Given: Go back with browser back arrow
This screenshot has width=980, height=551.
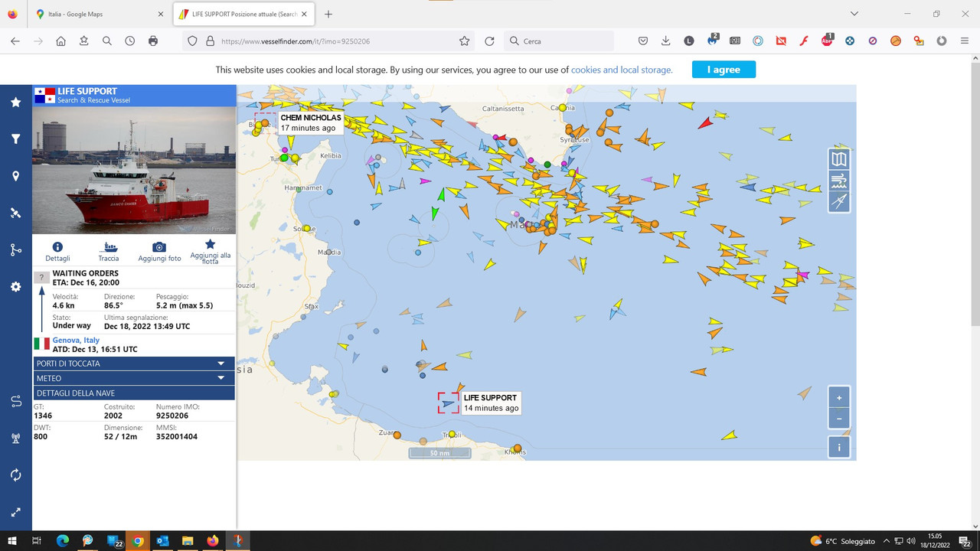Looking at the screenshot, I should point(15,41).
